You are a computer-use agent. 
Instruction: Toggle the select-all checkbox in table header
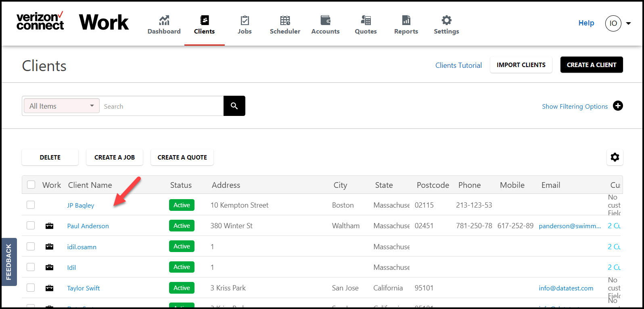[x=31, y=185]
